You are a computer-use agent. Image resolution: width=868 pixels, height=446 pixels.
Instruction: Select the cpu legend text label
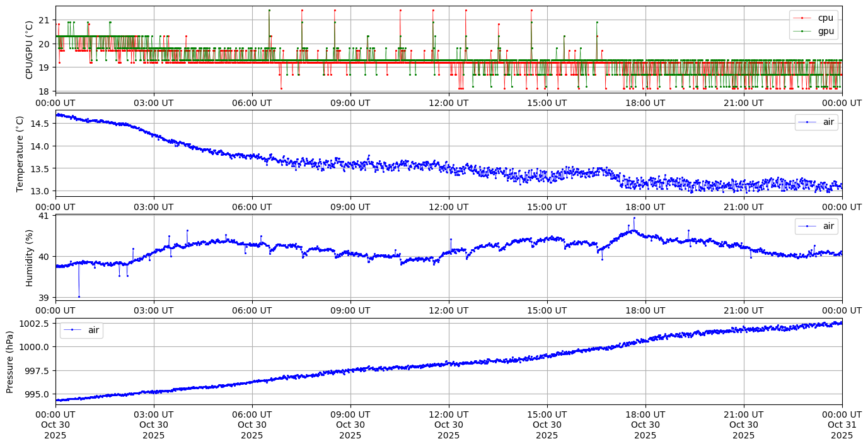pos(825,18)
